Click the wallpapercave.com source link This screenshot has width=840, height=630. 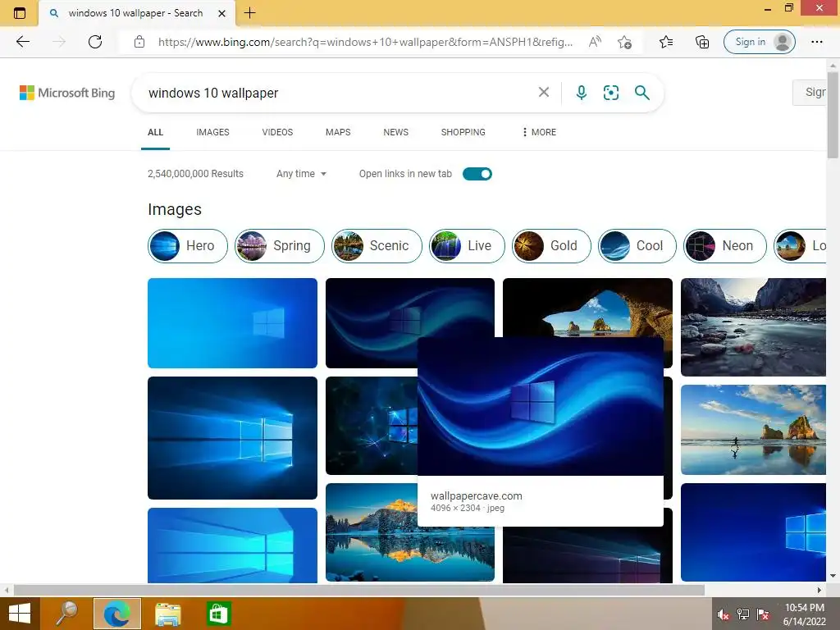(477, 496)
